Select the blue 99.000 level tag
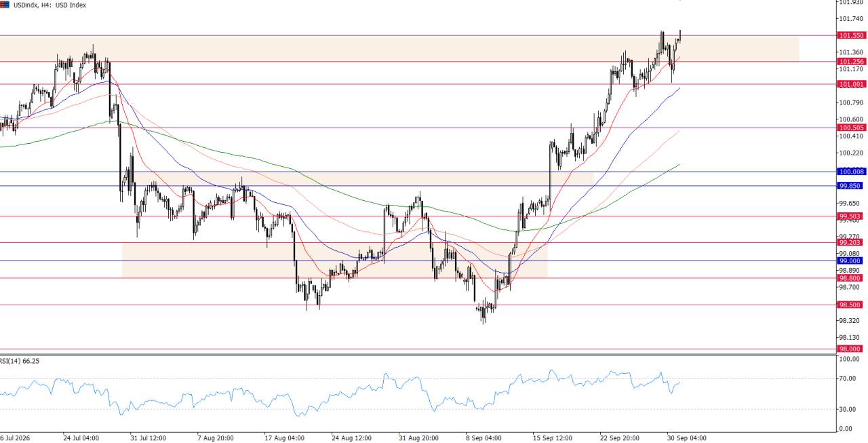 pos(850,261)
